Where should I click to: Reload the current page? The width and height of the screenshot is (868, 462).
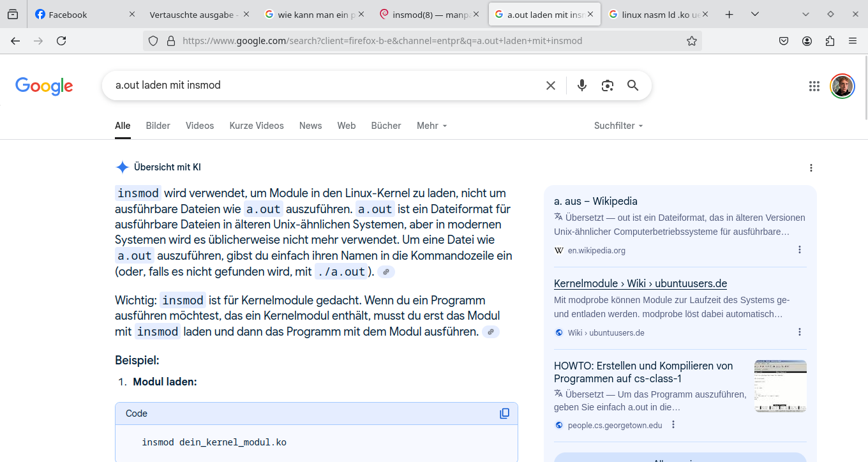pos(61,40)
